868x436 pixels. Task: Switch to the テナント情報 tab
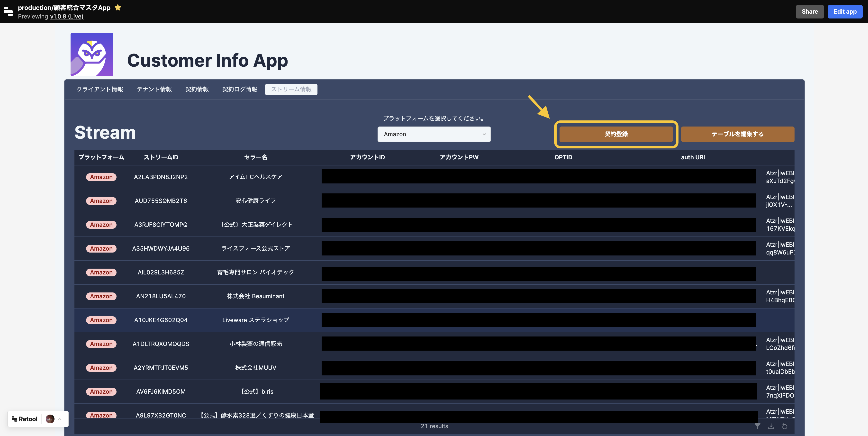tap(154, 89)
